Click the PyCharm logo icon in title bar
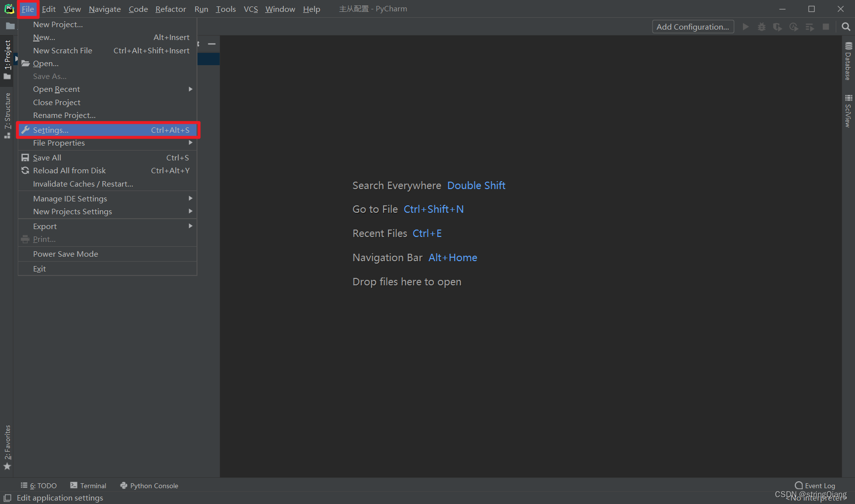855x504 pixels. [9, 9]
